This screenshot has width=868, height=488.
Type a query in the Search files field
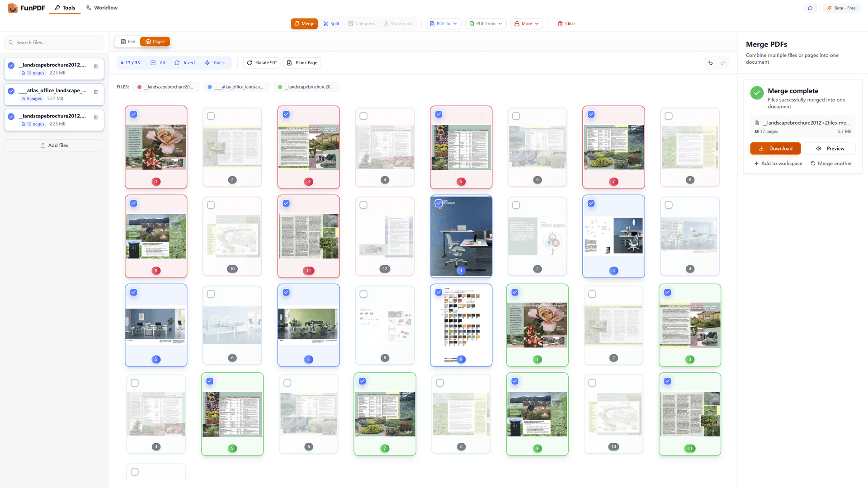(x=54, y=42)
